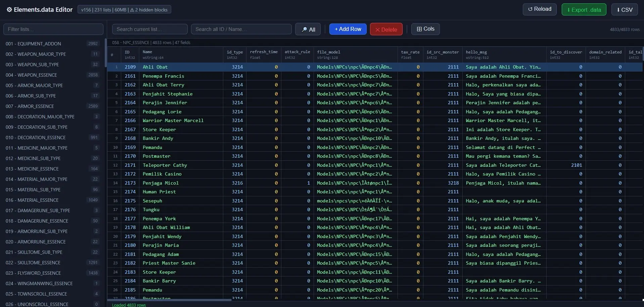The image size is (644, 307).
Task: Click the Reload button
Action: [539, 9]
